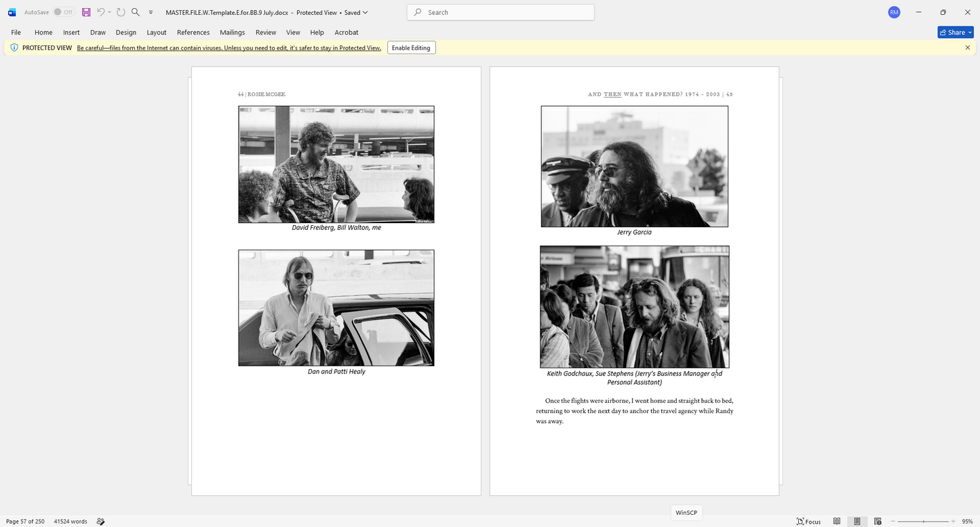Switch to Web Layout view icon
This screenshot has height=527, width=980.
point(878,522)
